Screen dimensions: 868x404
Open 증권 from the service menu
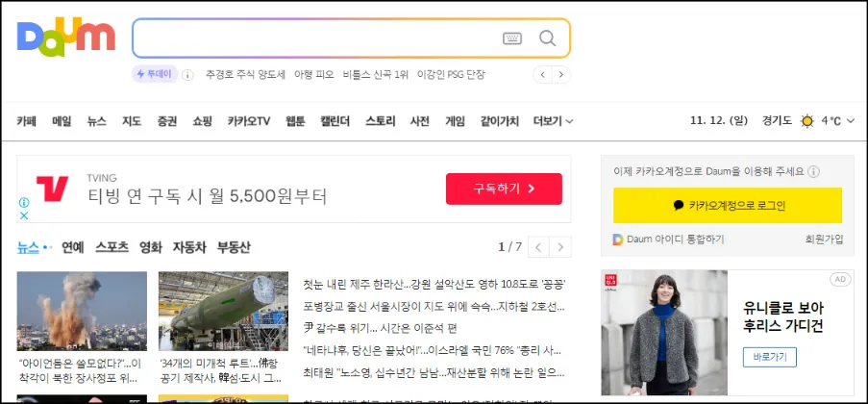[166, 121]
